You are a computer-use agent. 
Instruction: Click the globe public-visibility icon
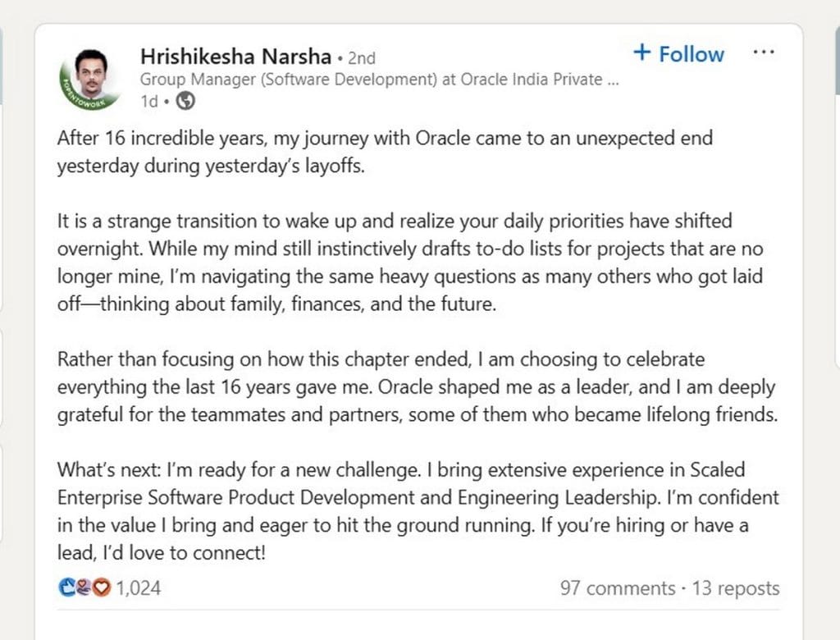[x=186, y=102]
